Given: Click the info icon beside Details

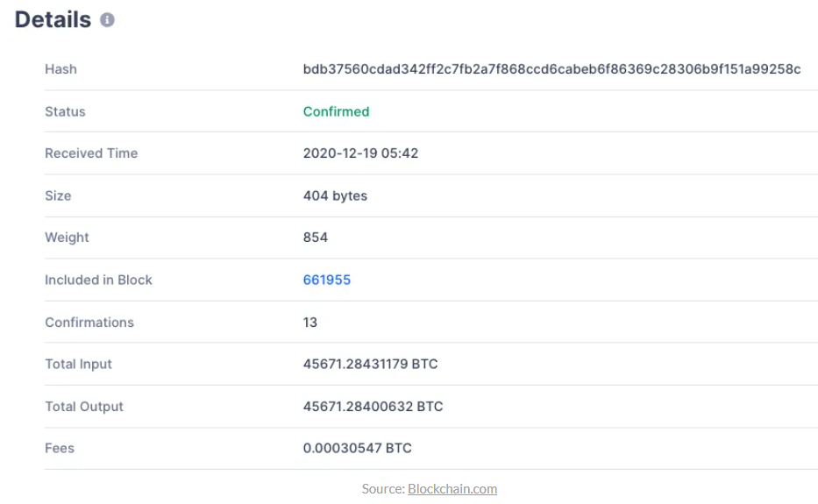Looking at the screenshot, I should [x=107, y=19].
